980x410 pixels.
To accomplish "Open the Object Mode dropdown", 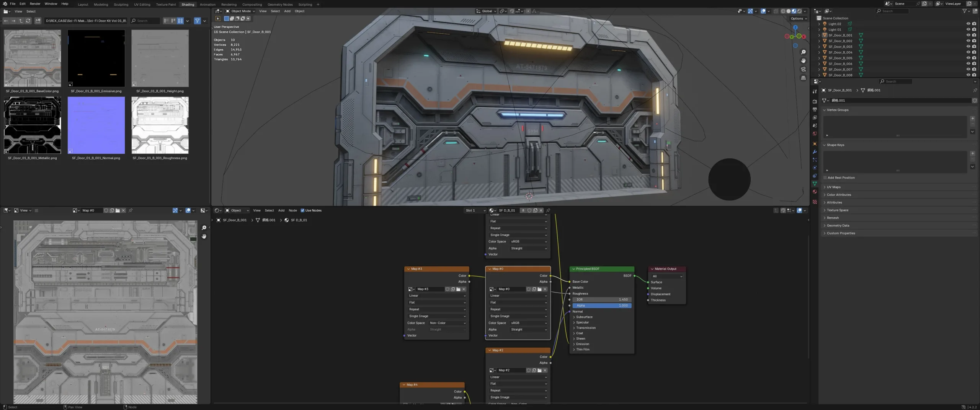I will pos(240,11).
